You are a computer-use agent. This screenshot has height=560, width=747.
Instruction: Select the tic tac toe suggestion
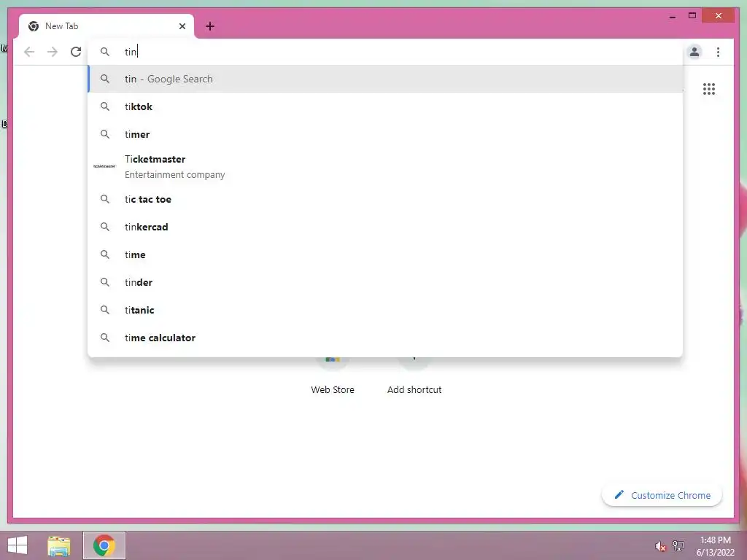[x=386, y=199]
